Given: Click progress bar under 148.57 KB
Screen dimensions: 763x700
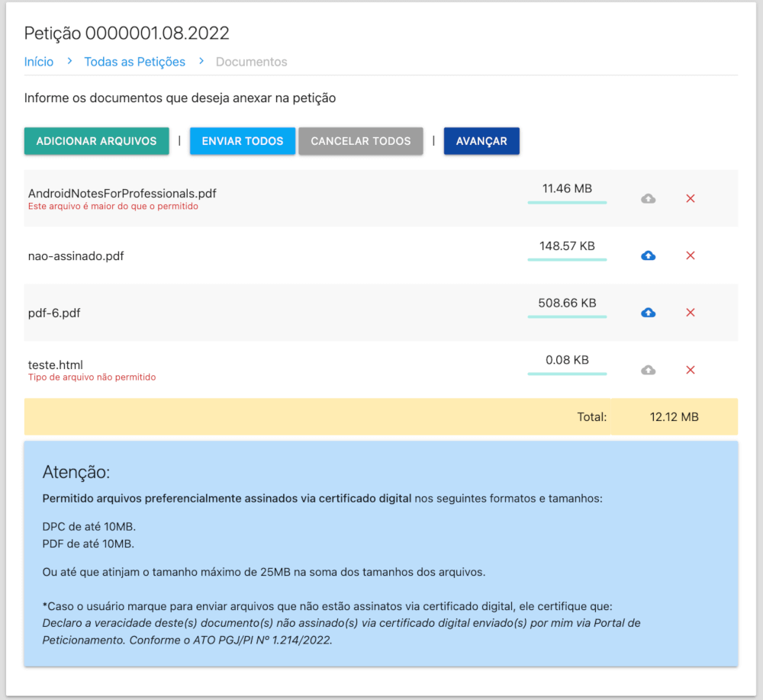Looking at the screenshot, I should (x=567, y=259).
